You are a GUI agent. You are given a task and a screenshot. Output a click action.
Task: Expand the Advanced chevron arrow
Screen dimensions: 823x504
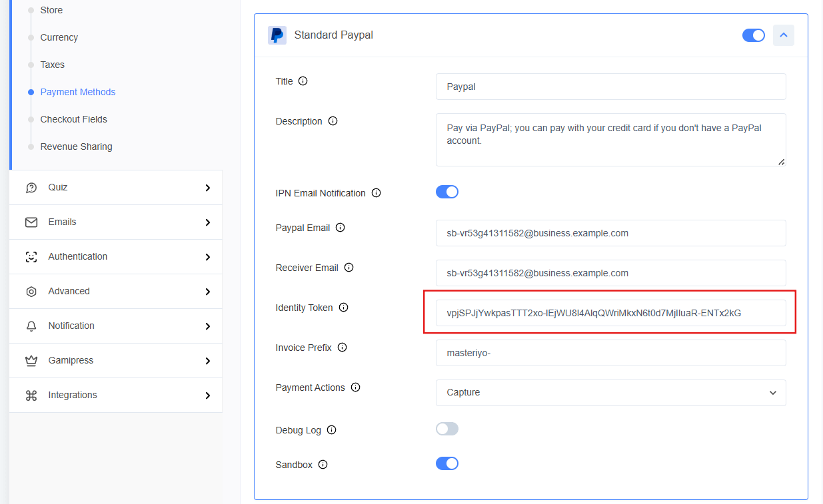(x=208, y=292)
